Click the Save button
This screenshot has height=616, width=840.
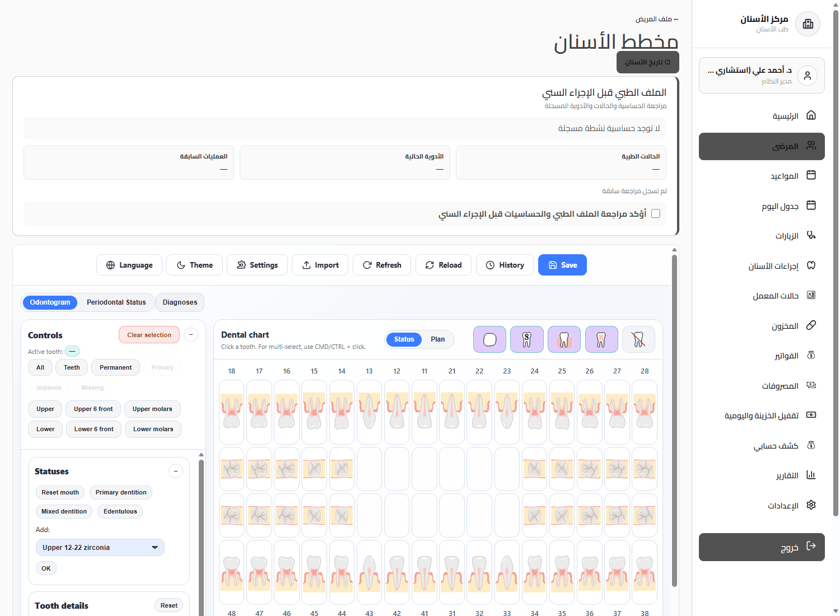[x=562, y=265]
